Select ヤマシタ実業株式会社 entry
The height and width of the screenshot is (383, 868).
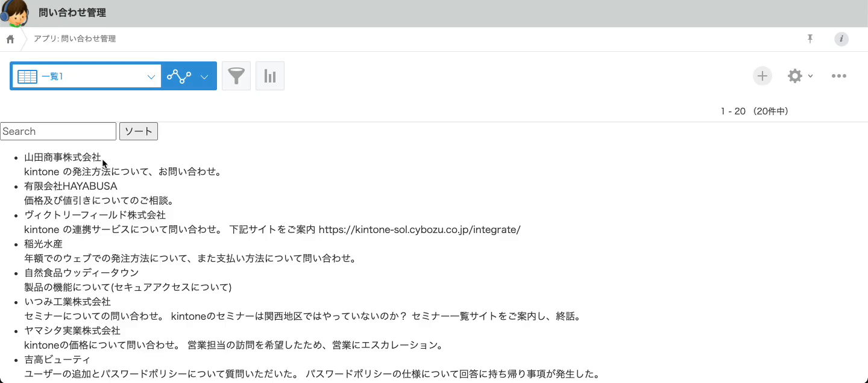72,331
